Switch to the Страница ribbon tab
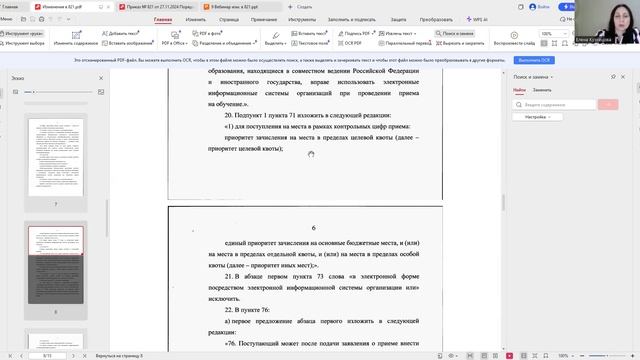 (229, 19)
